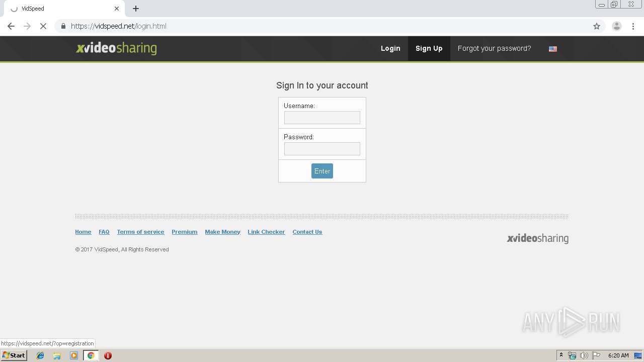Open media player taskbar icon
Image resolution: width=644 pixels, height=362 pixels.
pyautogui.click(x=74, y=355)
